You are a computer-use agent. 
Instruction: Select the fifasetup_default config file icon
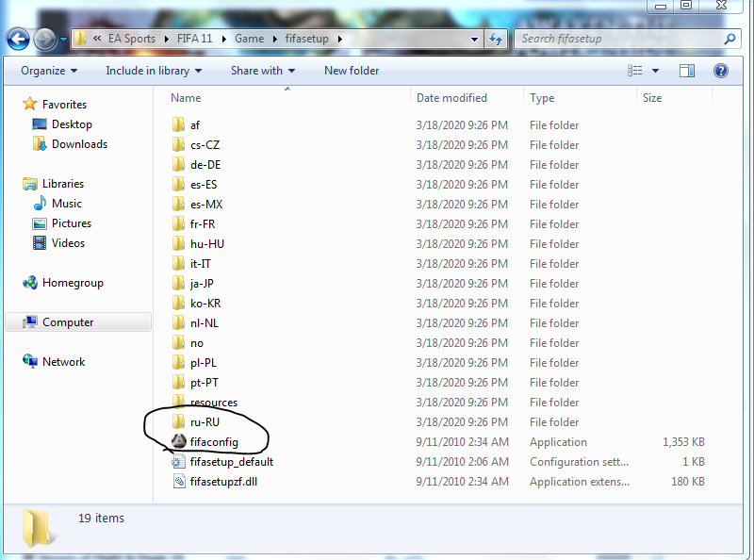coord(178,461)
